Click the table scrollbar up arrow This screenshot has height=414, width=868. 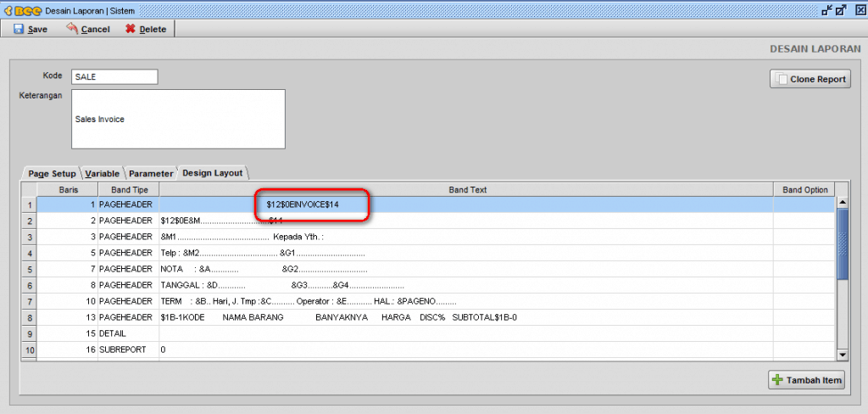pyautogui.click(x=843, y=202)
